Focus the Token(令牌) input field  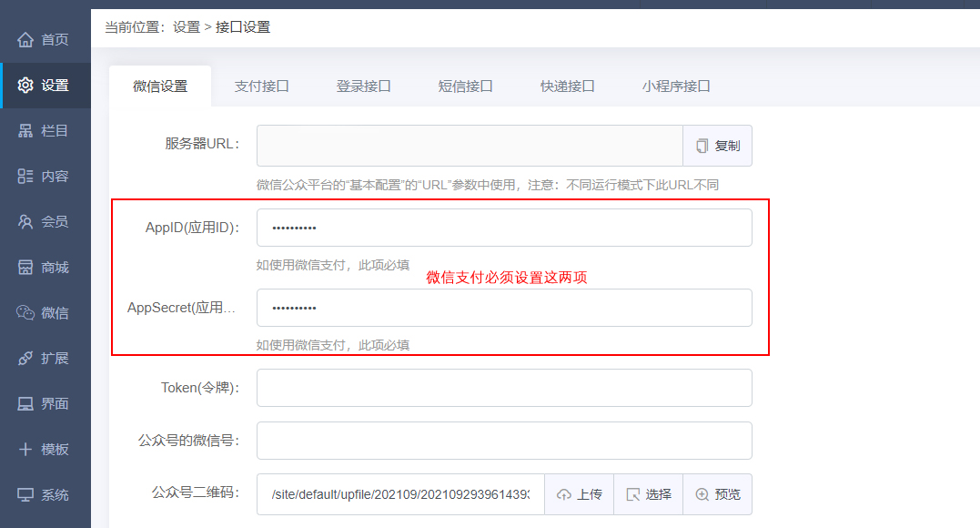pyautogui.click(x=504, y=388)
